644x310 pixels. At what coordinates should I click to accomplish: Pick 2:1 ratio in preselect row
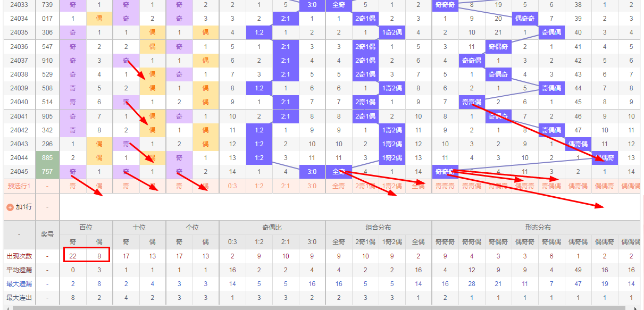pyautogui.click(x=286, y=186)
